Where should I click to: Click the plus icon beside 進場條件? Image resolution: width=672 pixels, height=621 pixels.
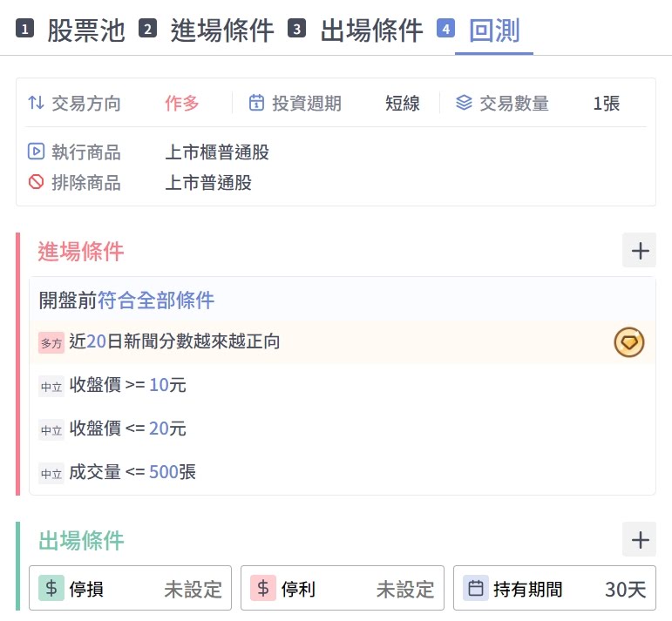click(x=640, y=251)
